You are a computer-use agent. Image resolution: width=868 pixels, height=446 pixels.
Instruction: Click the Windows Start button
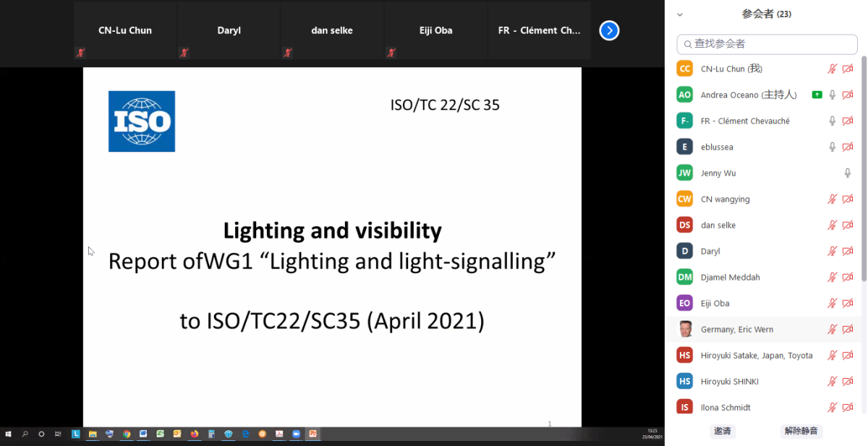[x=9, y=434]
